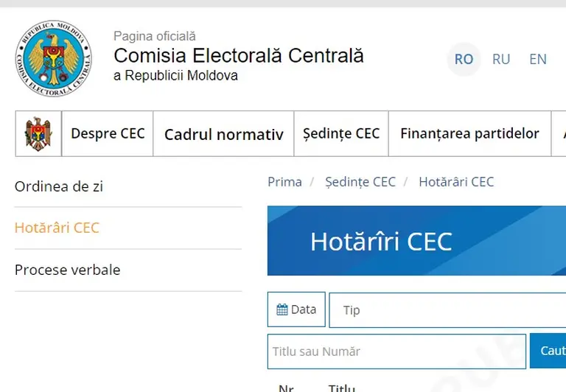
Task: Click the Hotărâri CEC breadcrumb link
Action: [456, 182]
